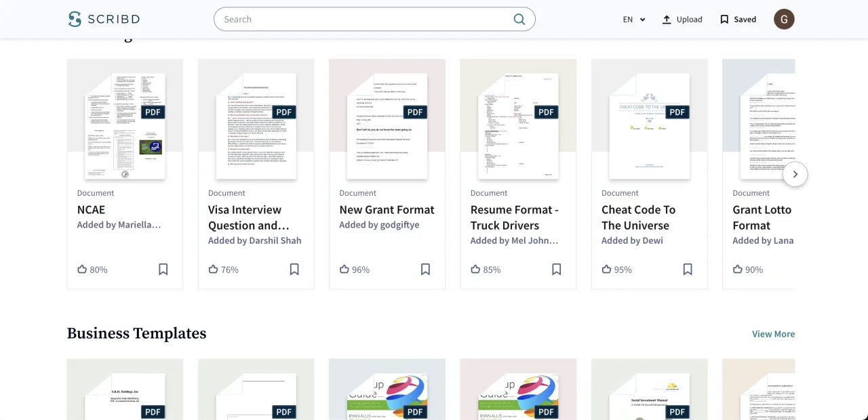The width and height of the screenshot is (868, 420).
Task: Open the Scribd logo home link
Action: [102, 19]
